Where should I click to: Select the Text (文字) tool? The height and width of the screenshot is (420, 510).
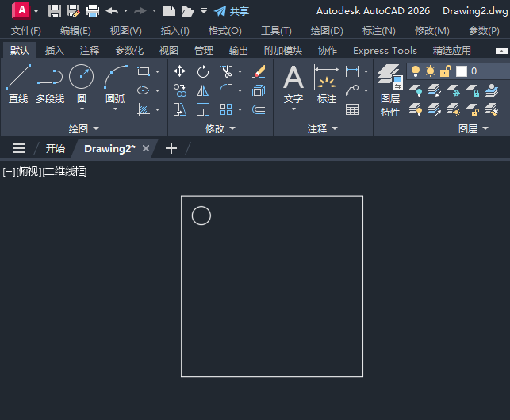pyautogui.click(x=293, y=84)
